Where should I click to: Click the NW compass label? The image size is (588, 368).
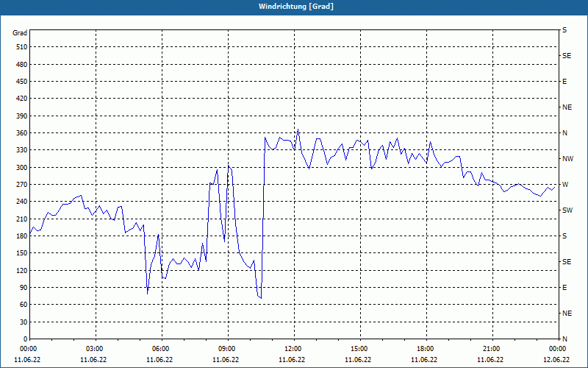pyautogui.click(x=567, y=159)
